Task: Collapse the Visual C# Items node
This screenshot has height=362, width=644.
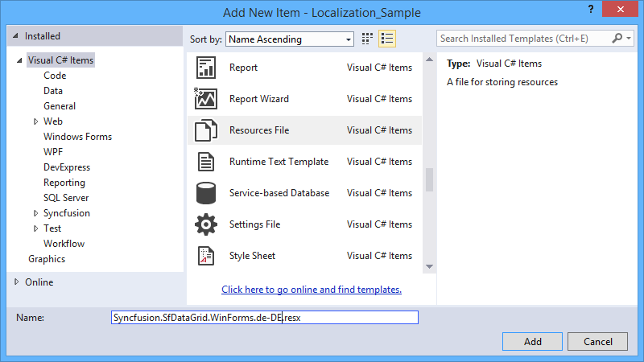Action: point(19,60)
